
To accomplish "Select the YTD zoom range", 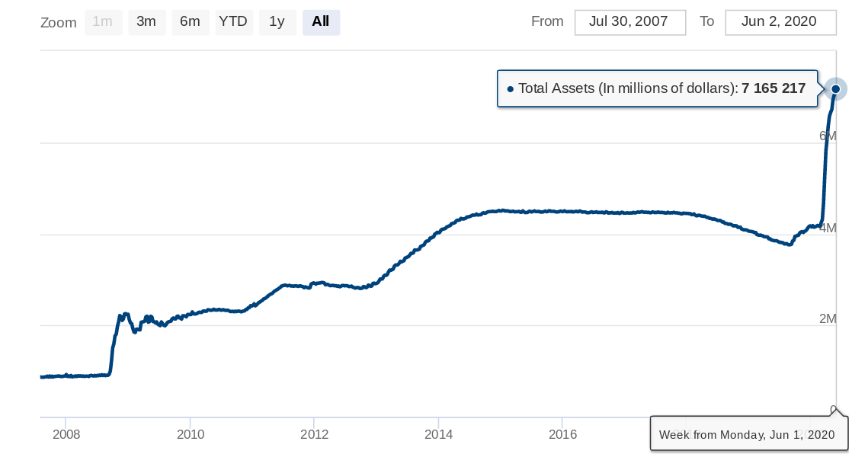I will point(234,22).
